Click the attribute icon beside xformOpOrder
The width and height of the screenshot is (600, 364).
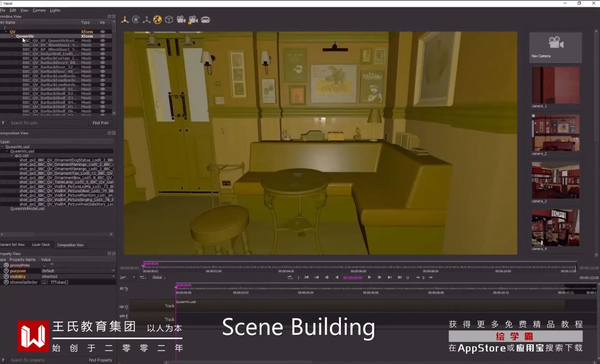[6, 282]
